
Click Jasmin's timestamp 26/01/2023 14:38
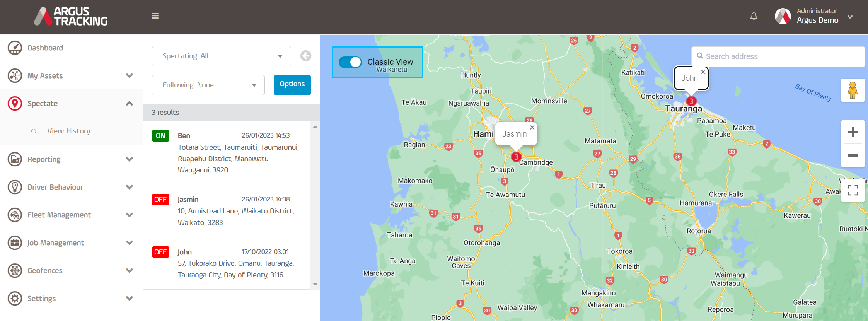point(266,200)
